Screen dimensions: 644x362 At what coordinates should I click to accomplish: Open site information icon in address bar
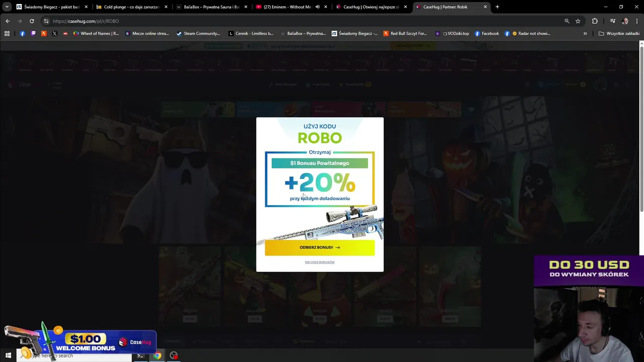tap(46, 21)
